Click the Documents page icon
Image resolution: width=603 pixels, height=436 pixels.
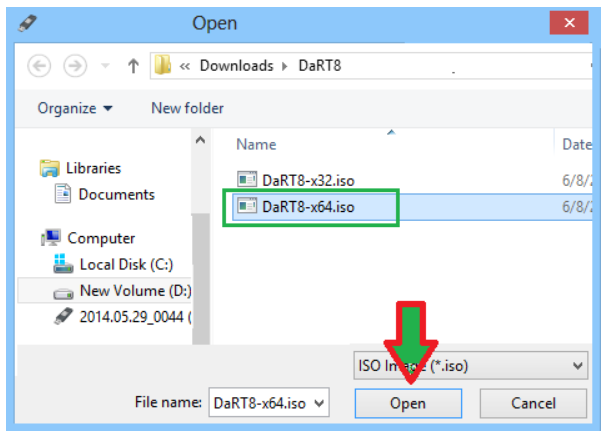pyautogui.click(x=63, y=193)
